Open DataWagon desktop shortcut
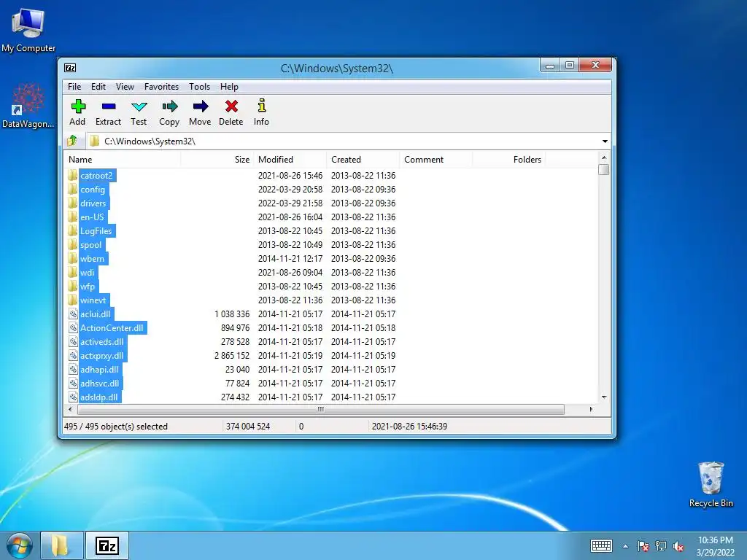Viewport: 747px width, 560px height. coord(28,106)
